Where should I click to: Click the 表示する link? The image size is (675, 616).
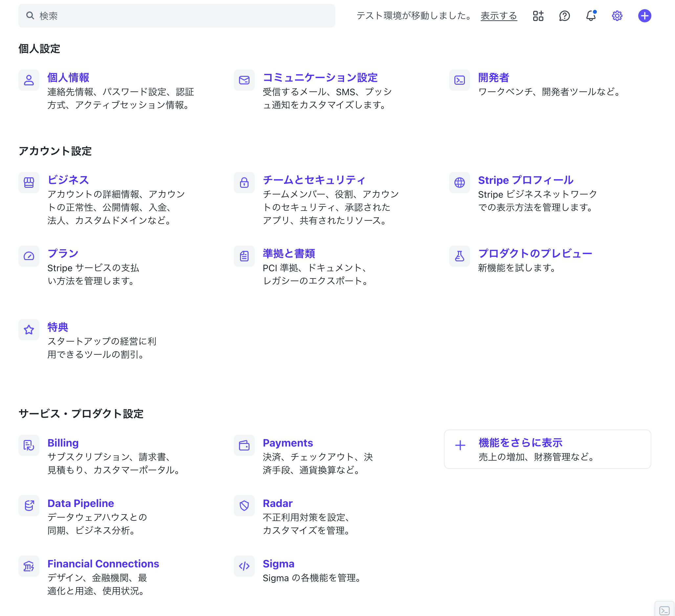tap(499, 16)
